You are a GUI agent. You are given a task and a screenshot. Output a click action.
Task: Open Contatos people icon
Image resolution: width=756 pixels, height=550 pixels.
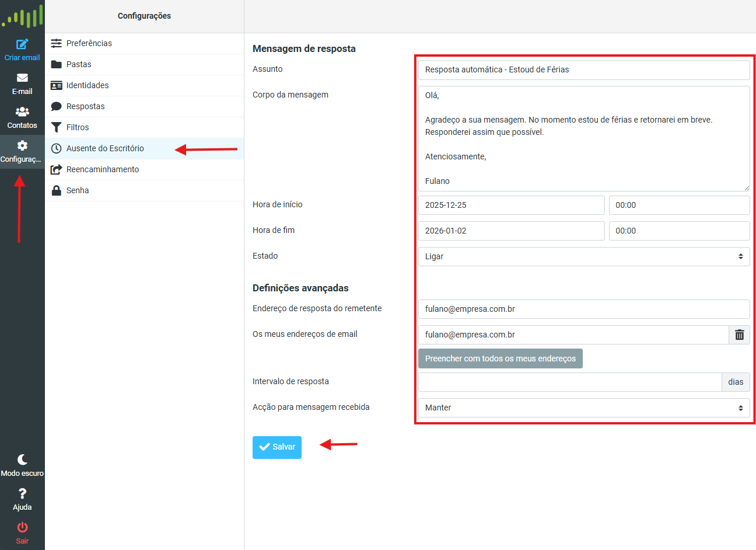tap(22, 112)
